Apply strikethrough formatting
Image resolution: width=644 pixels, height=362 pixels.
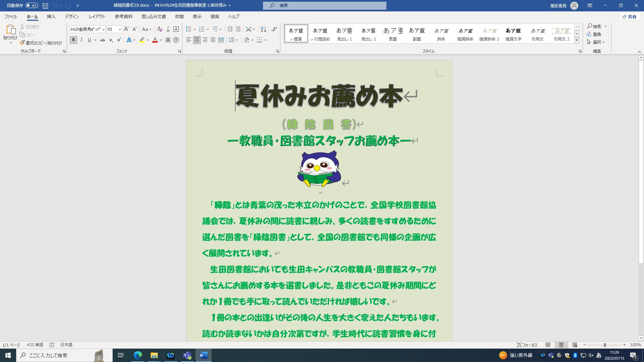[x=103, y=40]
